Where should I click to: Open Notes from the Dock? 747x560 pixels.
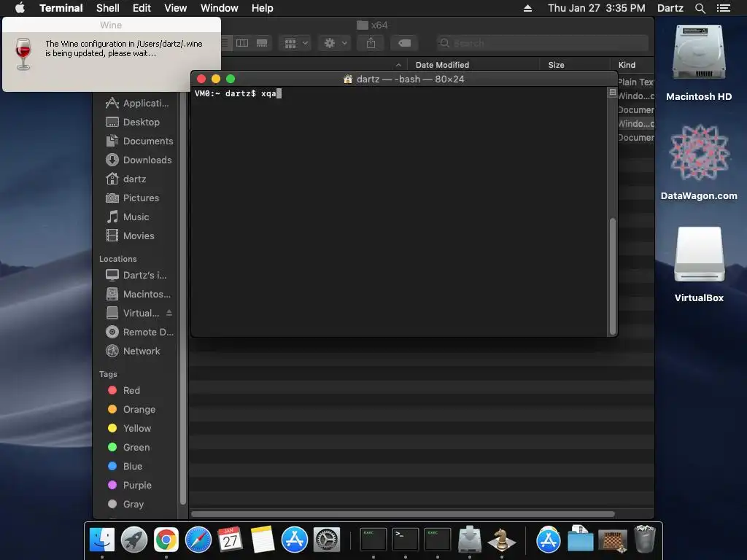click(262, 540)
